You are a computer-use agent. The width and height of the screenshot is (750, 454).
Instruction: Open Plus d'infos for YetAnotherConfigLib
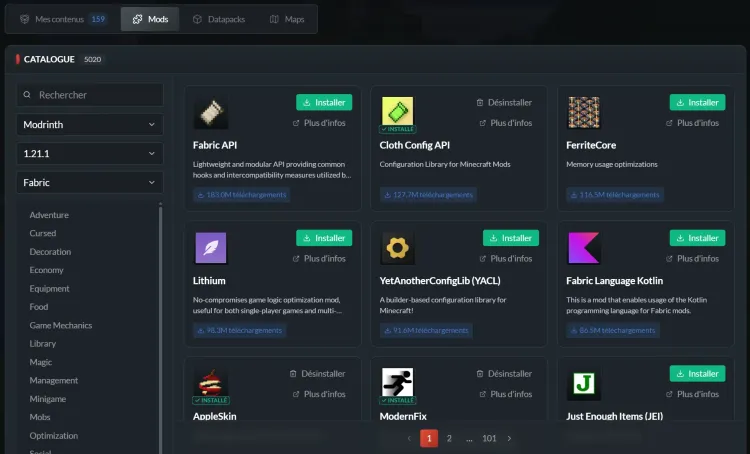coord(506,258)
